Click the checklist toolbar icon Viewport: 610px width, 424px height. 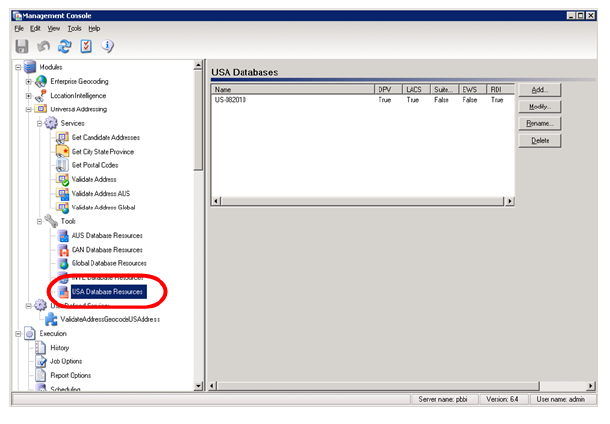point(86,46)
